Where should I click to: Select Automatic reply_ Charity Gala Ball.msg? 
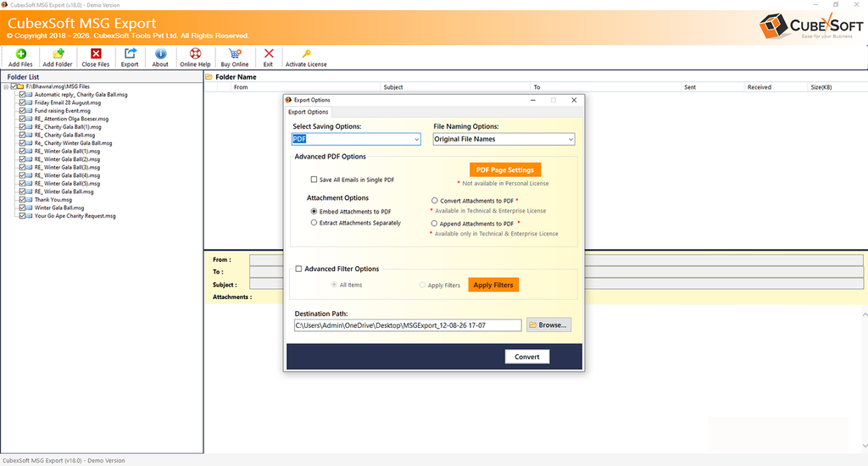point(81,95)
